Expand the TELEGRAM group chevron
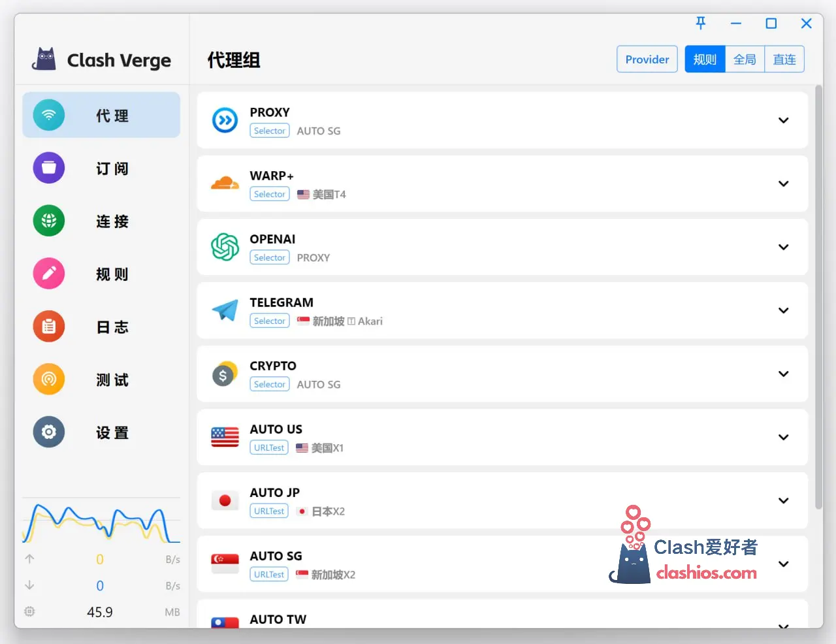This screenshot has width=836, height=644. pos(784,310)
